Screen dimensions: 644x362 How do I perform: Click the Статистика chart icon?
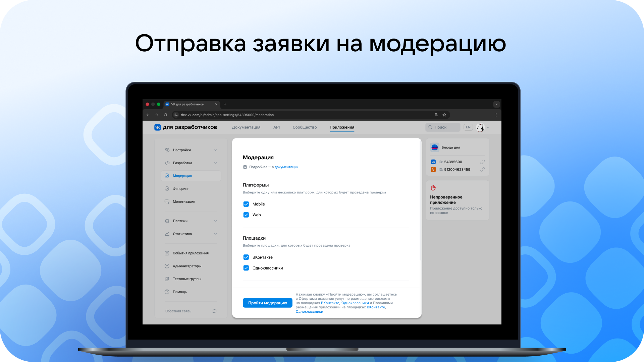tap(167, 234)
